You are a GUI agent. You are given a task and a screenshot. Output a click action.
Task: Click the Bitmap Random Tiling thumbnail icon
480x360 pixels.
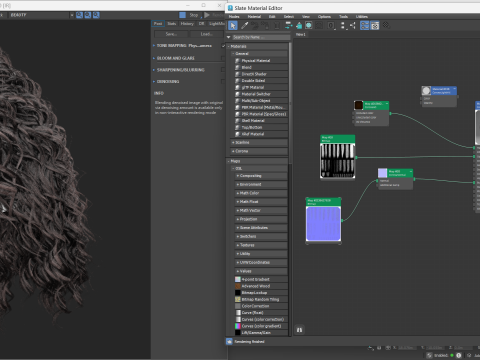[x=238, y=299]
